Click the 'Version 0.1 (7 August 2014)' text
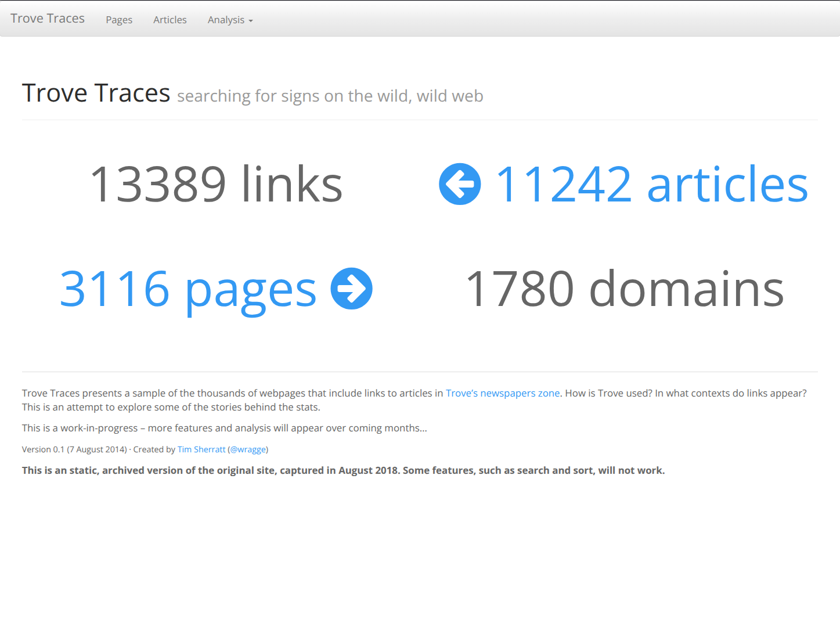This screenshot has height=630, width=840. 74,449
